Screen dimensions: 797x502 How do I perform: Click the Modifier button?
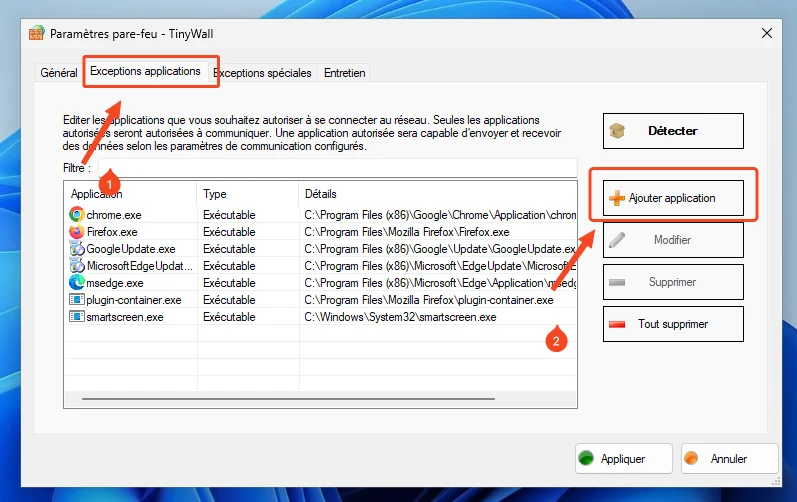click(673, 240)
